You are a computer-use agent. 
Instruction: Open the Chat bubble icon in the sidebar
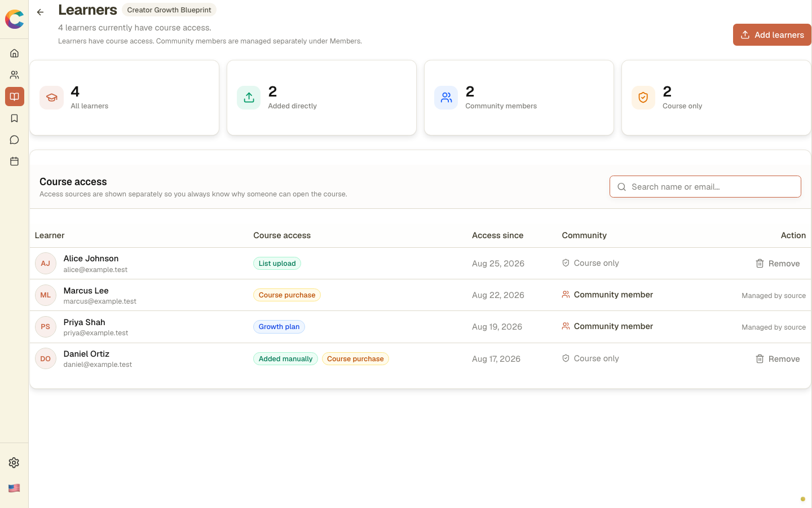pyautogui.click(x=15, y=139)
